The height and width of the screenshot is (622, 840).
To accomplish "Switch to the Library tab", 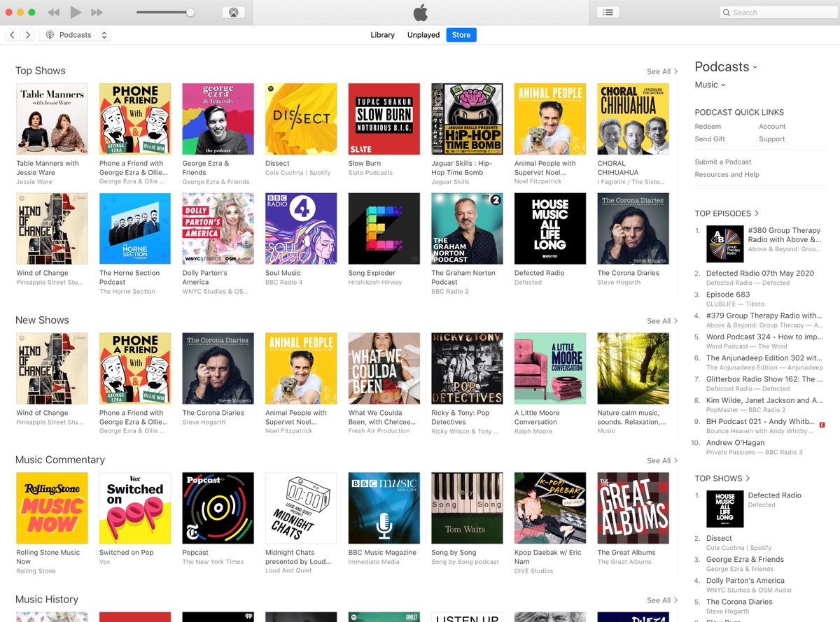I will click(382, 35).
